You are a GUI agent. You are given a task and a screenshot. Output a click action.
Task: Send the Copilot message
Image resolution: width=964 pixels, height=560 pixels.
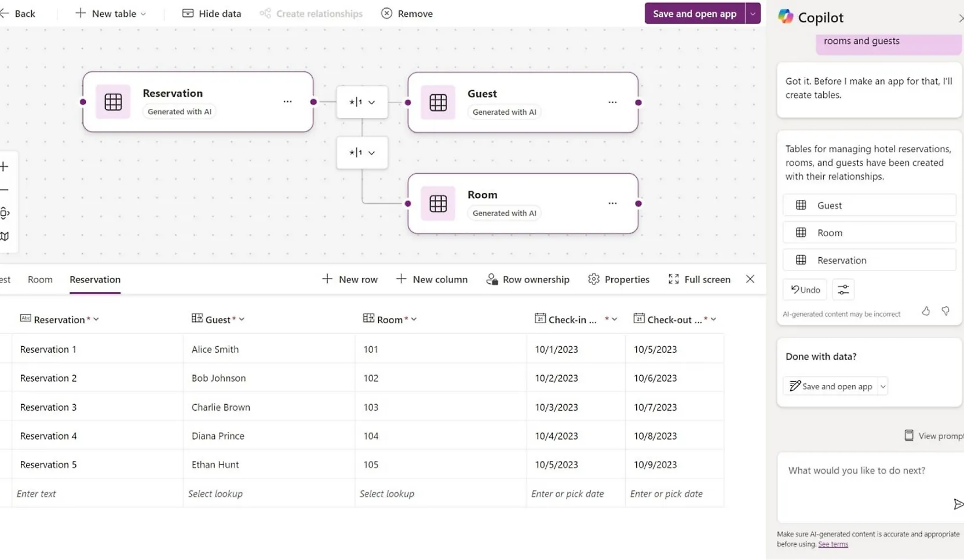click(958, 504)
